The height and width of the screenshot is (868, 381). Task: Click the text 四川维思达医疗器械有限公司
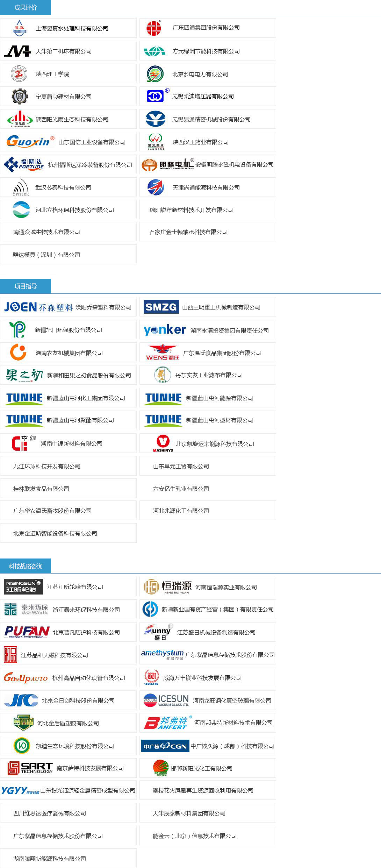click(50, 813)
